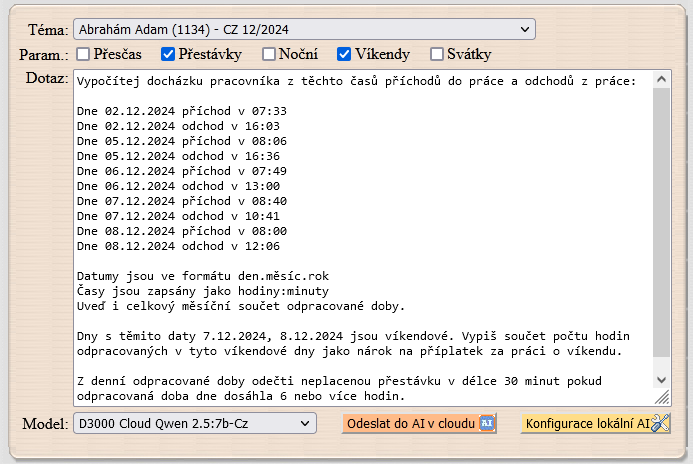Enable the Přesčas checkbox
Viewport: 693px width, 464px height.
(83, 54)
